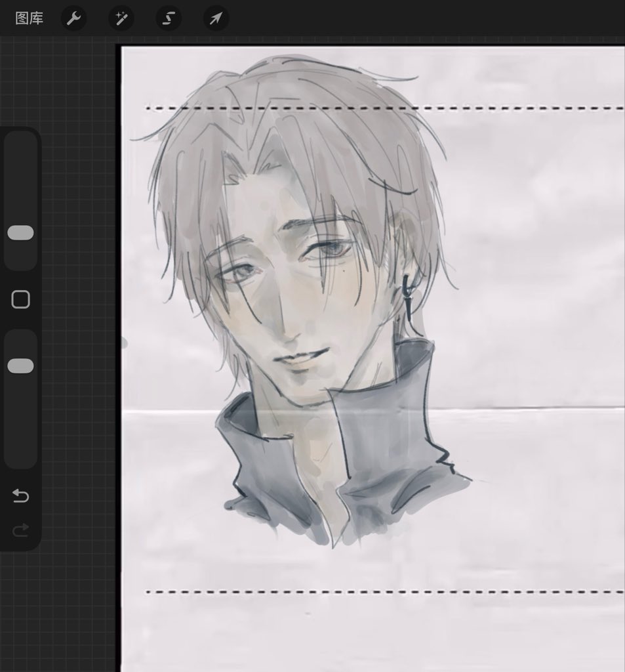Click the brush size slider handle
The width and height of the screenshot is (625, 672).
click(20, 233)
